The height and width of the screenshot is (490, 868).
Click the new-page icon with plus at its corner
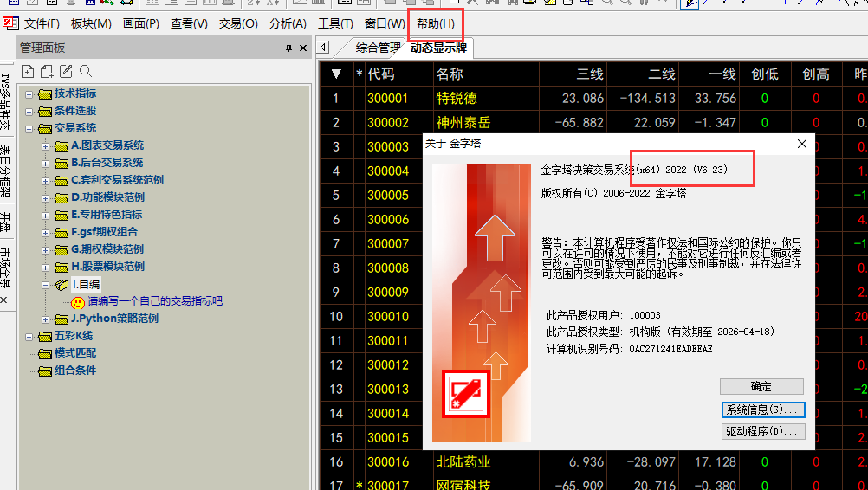click(47, 71)
